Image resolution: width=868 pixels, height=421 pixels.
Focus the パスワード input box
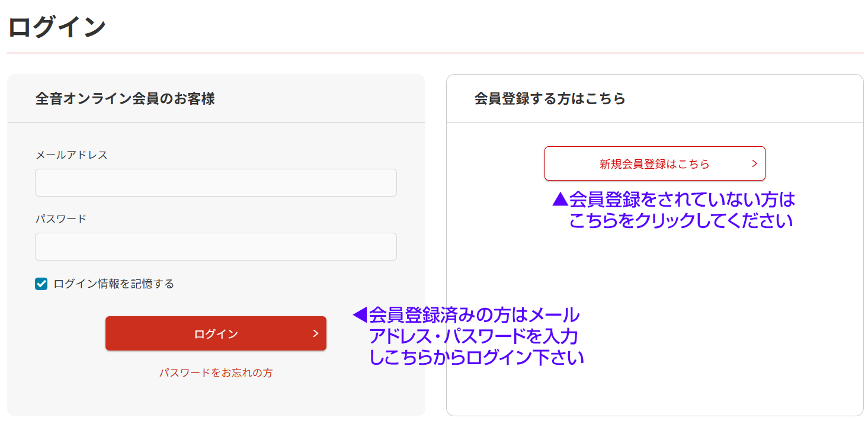216,246
